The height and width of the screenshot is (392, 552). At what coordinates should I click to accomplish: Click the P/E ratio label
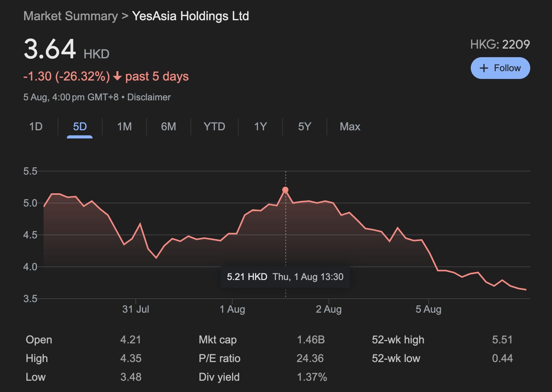click(220, 359)
